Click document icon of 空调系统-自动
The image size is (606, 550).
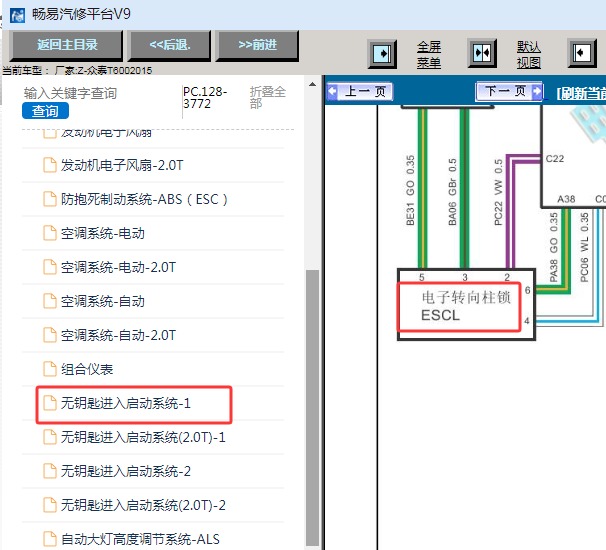click(49, 301)
